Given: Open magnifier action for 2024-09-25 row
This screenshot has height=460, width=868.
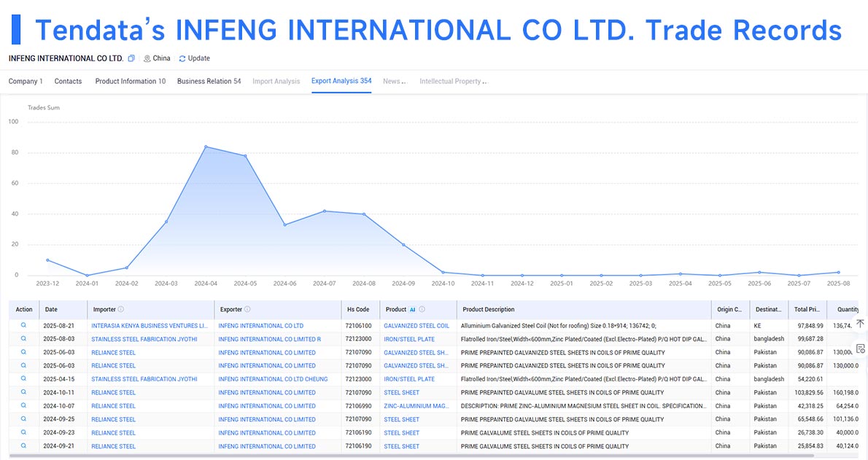Looking at the screenshot, I should click(x=24, y=419).
